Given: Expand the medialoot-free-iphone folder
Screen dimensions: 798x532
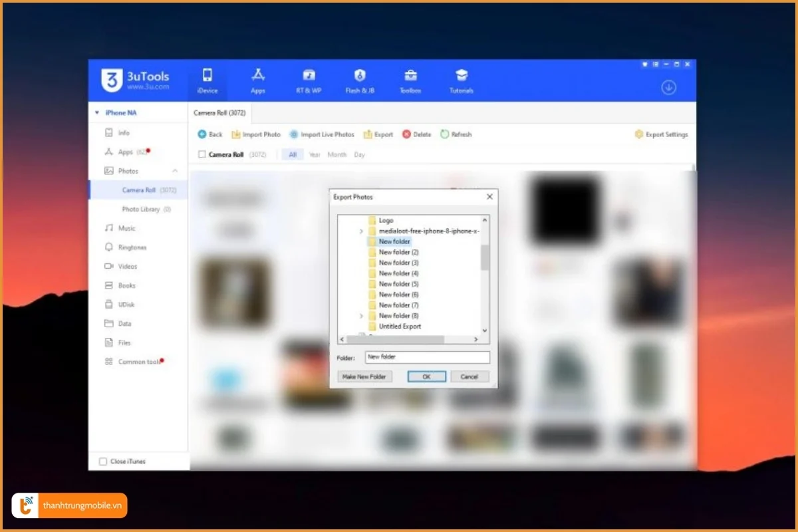Looking at the screenshot, I should point(361,231).
